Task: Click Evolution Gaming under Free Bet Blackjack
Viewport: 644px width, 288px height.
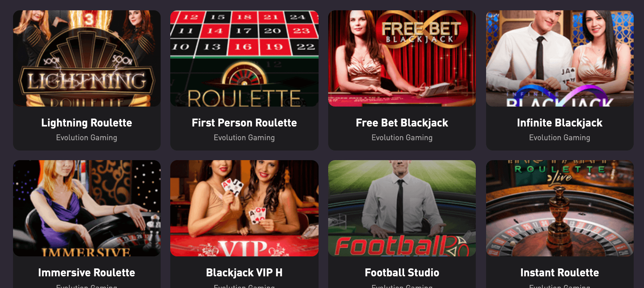Action: [402, 138]
